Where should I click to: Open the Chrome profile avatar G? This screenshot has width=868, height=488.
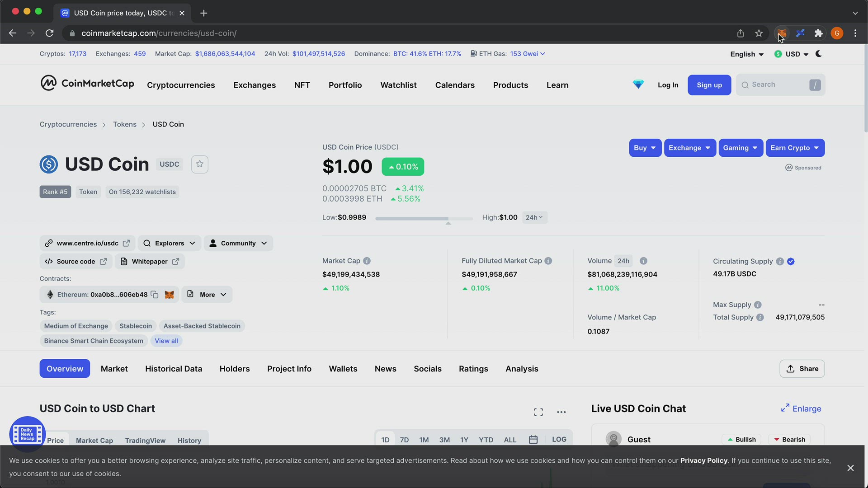(x=837, y=33)
